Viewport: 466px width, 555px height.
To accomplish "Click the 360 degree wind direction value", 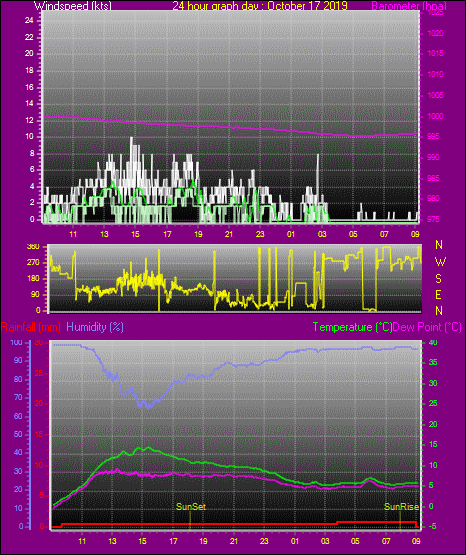I will (x=33, y=247).
